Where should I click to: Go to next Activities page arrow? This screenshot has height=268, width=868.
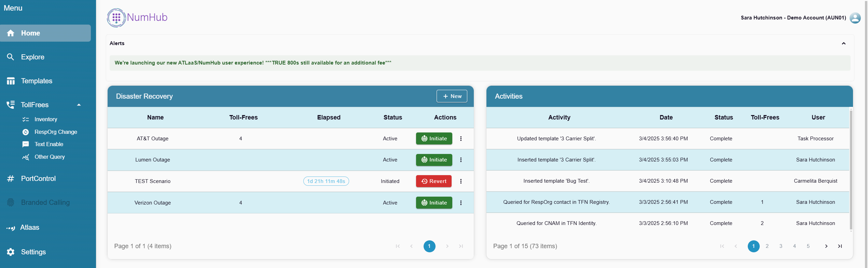pyautogui.click(x=826, y=246)
